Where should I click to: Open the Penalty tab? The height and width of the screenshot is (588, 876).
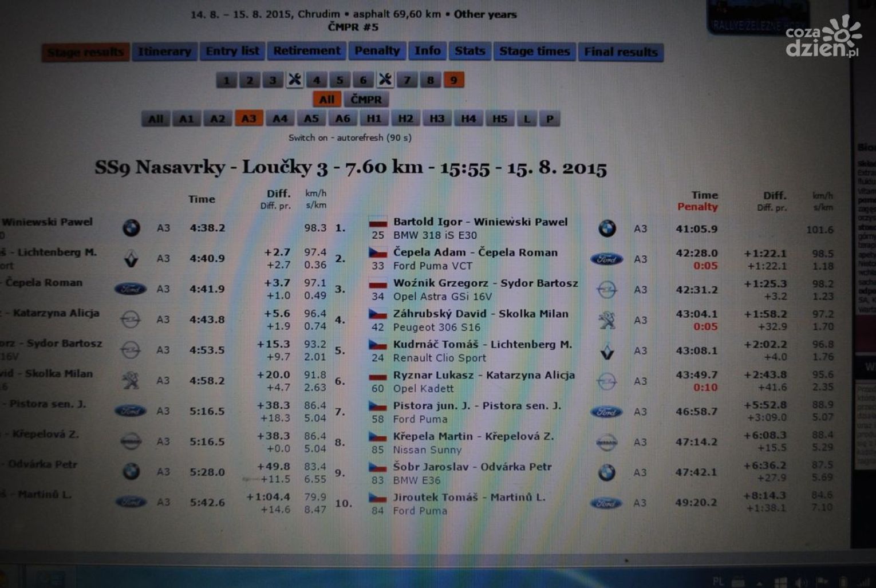[x=377, y=51]
